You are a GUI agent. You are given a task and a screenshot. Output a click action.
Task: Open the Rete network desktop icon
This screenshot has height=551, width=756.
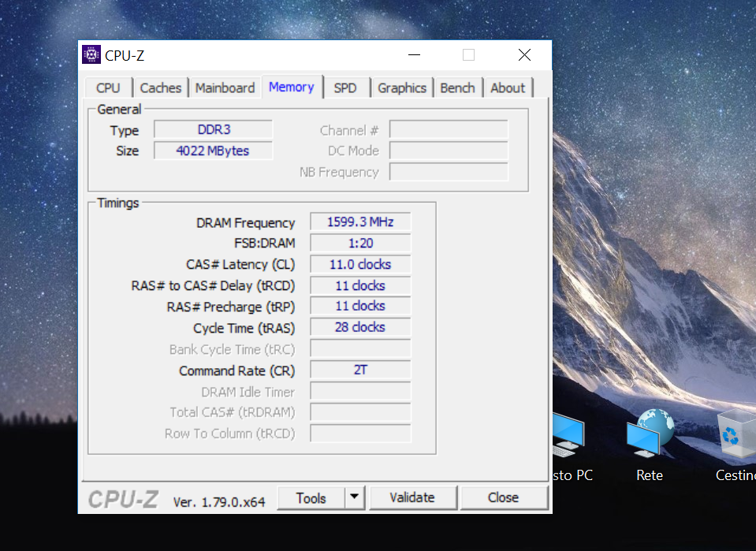[x=650, y=446]
